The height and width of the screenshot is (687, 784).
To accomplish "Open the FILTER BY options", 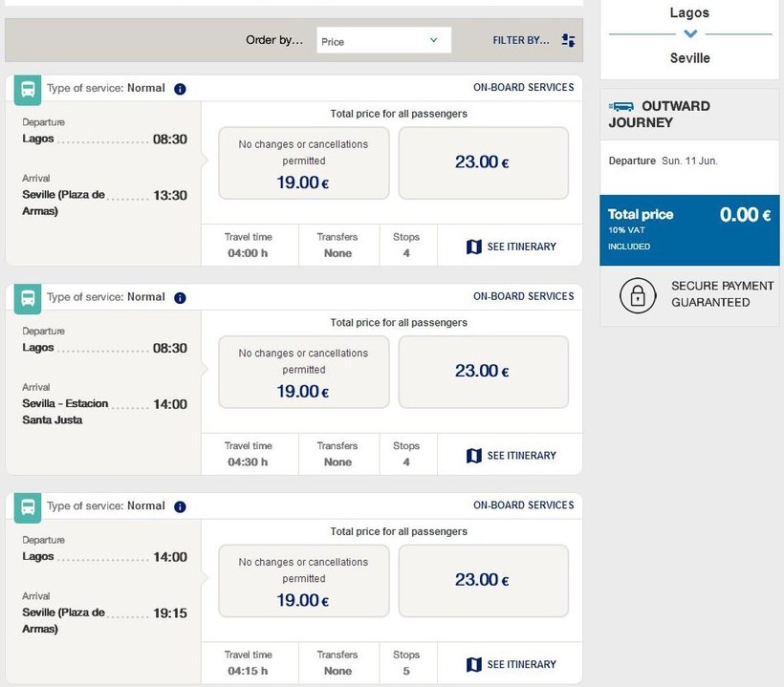I will (x=521, y=40).
